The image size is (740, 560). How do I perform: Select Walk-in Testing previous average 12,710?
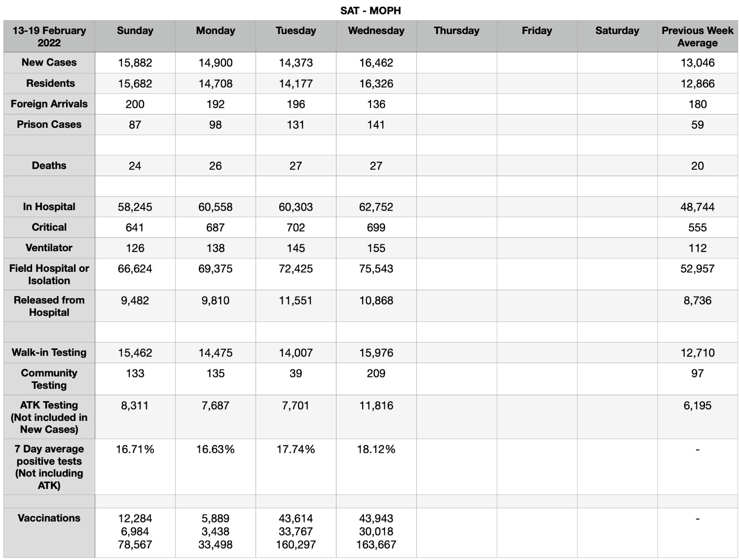pos(698,353)
